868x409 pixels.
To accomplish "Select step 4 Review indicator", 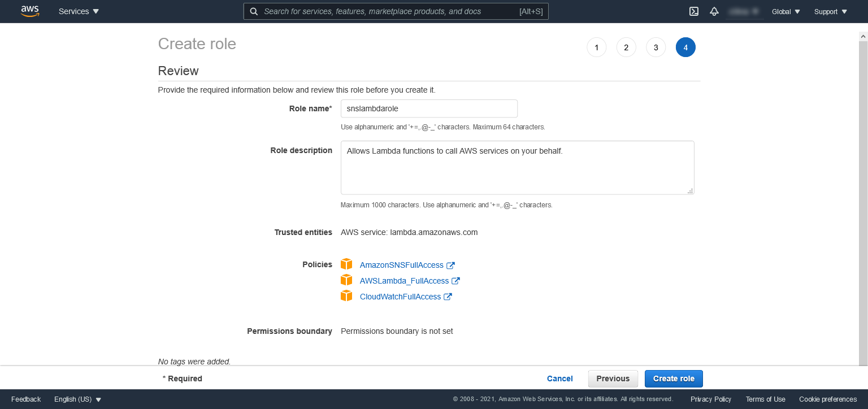I will [685, 47].
